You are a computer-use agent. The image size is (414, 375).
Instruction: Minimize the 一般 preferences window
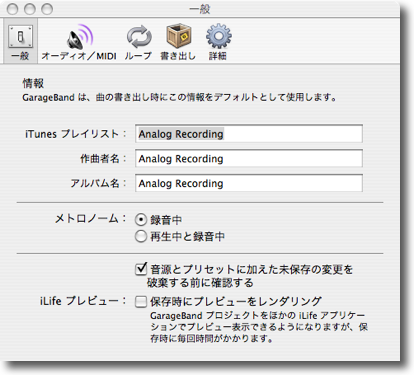(x=30, y=9)
